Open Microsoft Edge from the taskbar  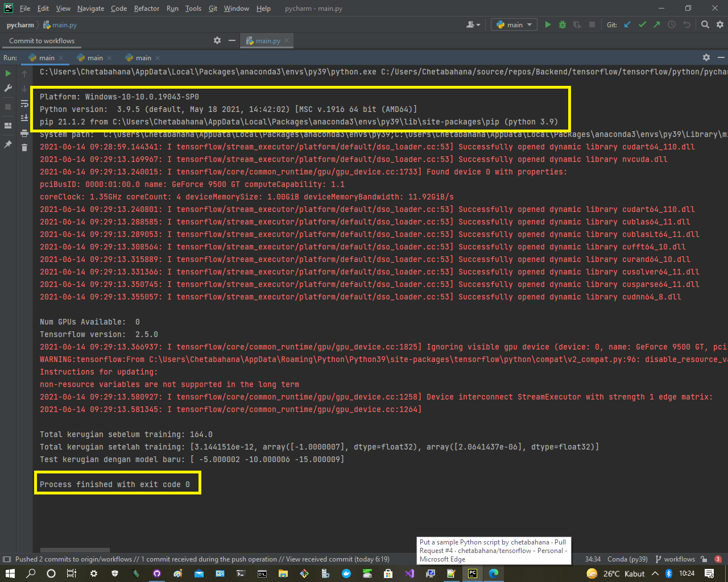click(x=494, y=573)
